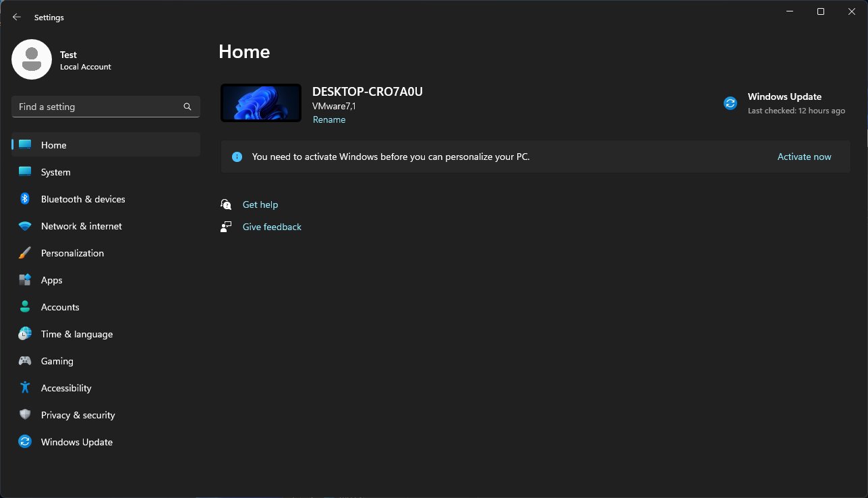
Task: Click the Time & language clock icon
Action: point(25,334)
